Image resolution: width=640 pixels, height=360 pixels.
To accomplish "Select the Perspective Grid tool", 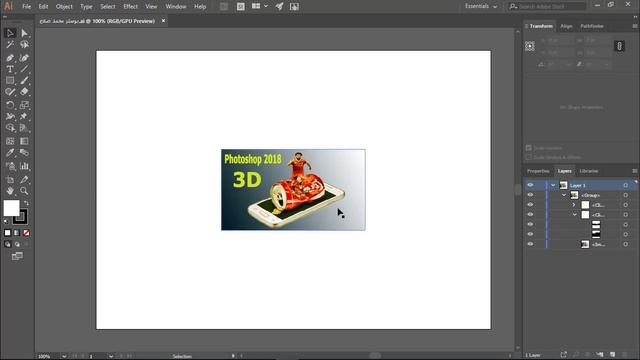I will 24,128.
